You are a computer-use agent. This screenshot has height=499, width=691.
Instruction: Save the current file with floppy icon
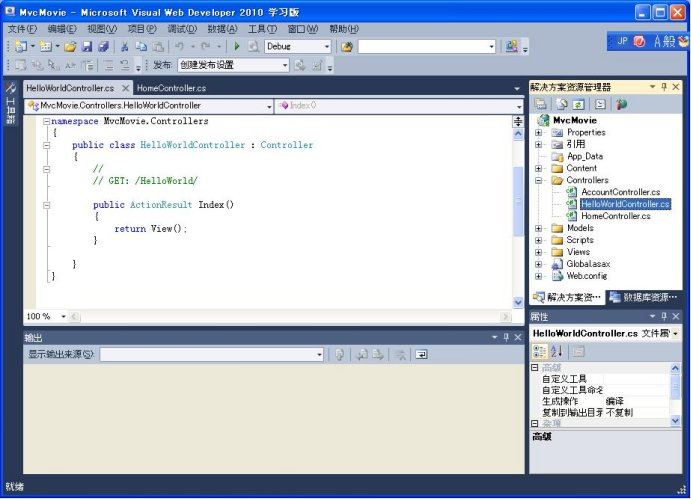87,46
